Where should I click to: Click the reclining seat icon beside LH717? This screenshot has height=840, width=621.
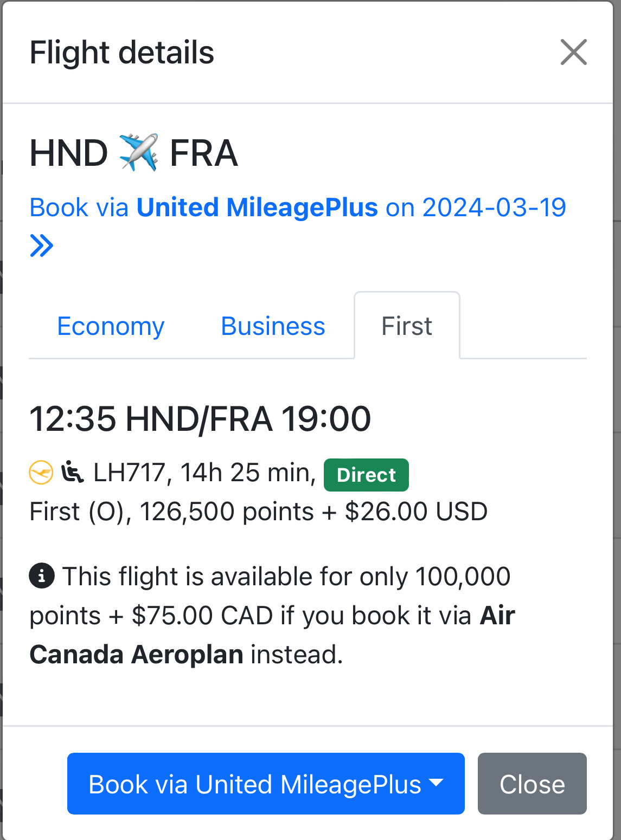point(72,472)
